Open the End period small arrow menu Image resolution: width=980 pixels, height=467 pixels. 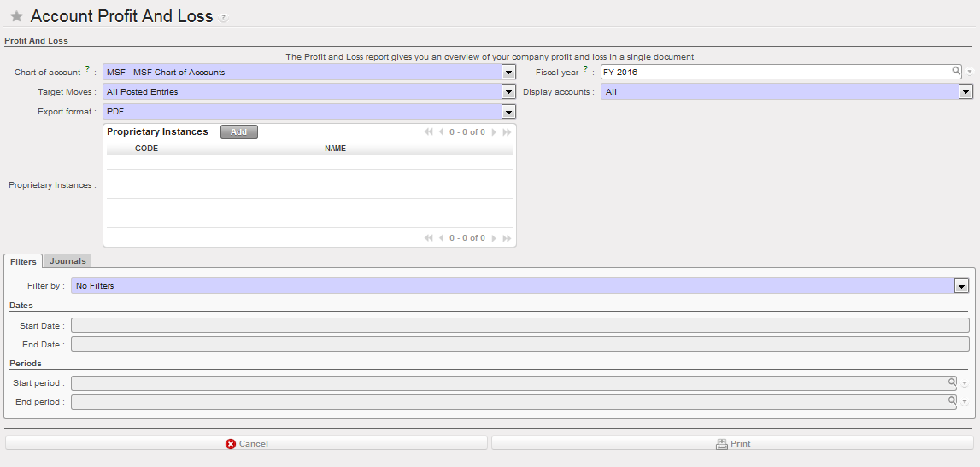tap(965, 402)
